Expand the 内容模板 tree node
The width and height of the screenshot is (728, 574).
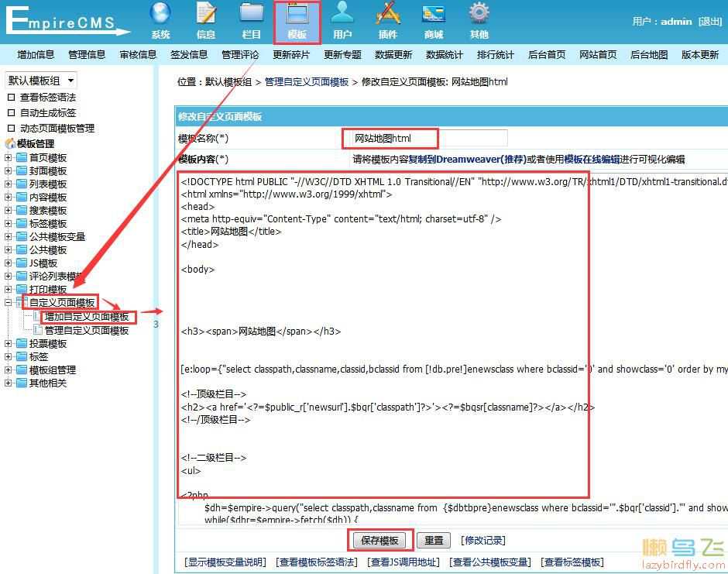(8, 197)
